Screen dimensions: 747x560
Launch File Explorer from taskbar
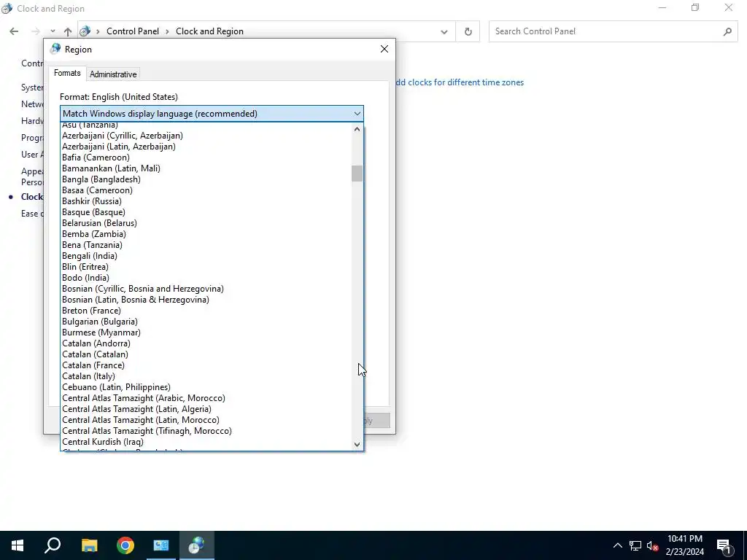(89, 545)
